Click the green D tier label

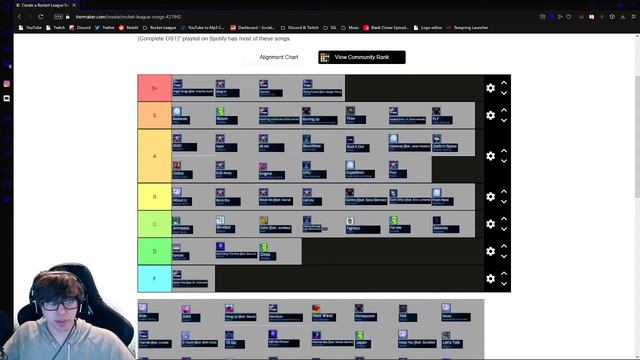click(155, 251)
